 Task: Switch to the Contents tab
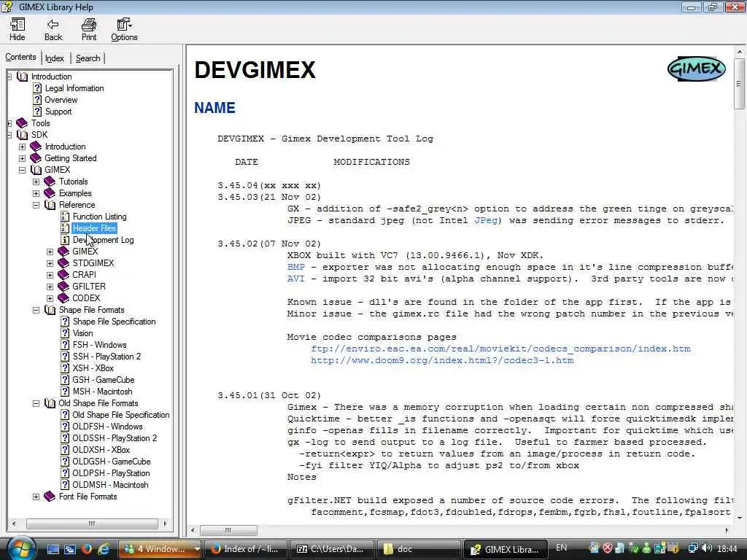[20, 57]
